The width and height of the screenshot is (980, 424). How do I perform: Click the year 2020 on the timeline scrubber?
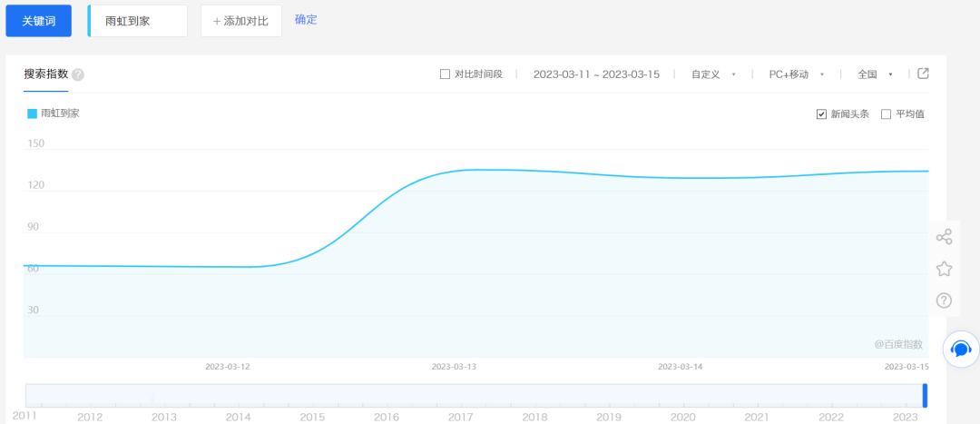click(x=683, y=417)
